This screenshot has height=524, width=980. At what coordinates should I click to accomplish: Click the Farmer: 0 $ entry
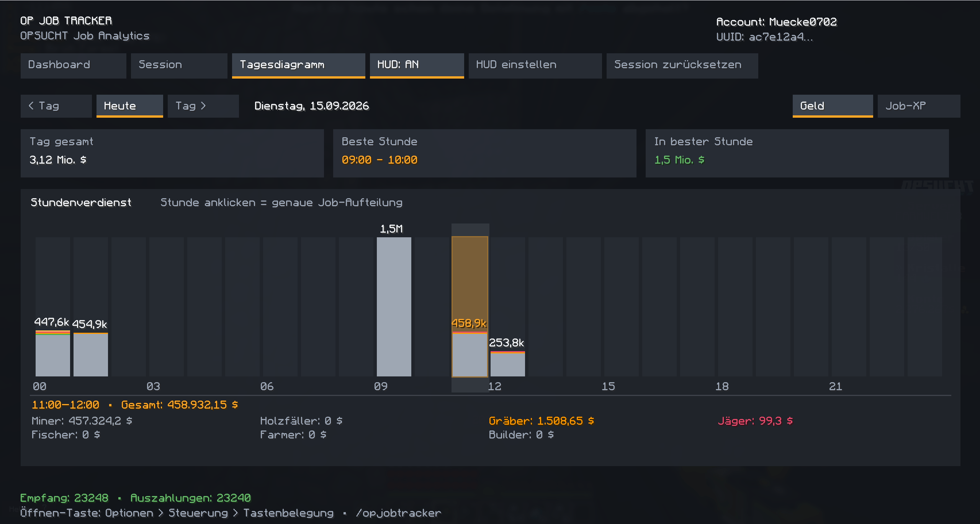tap(293, 435)
